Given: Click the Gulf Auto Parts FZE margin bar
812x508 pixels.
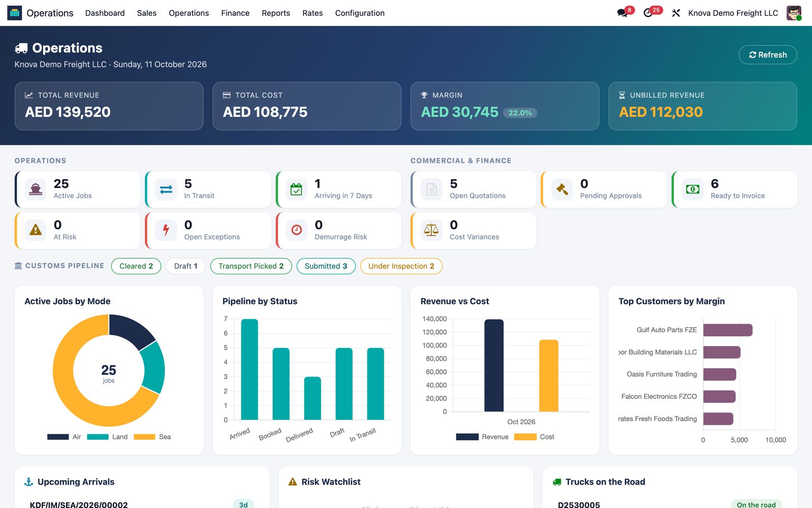Looking at the screenshot, I should point(728,330).
